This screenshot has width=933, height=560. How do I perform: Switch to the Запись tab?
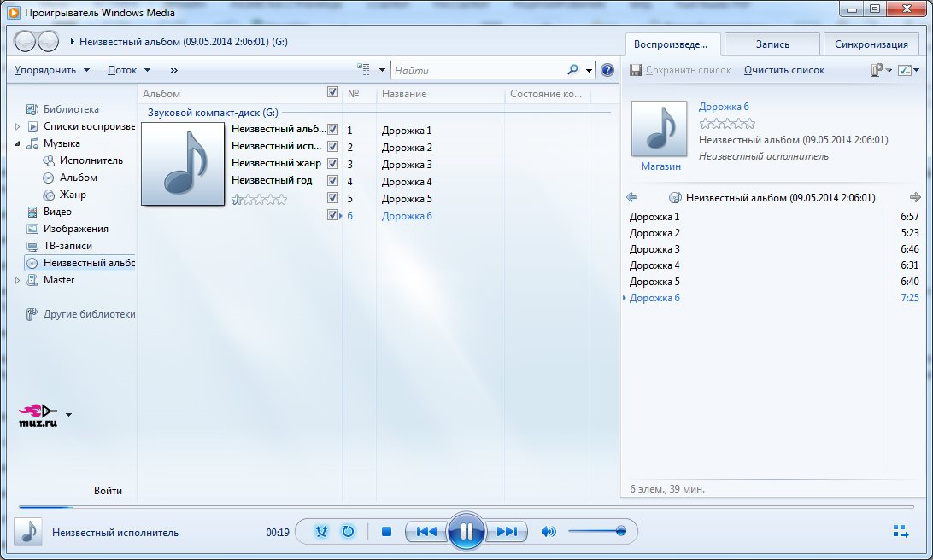(772, 44)
